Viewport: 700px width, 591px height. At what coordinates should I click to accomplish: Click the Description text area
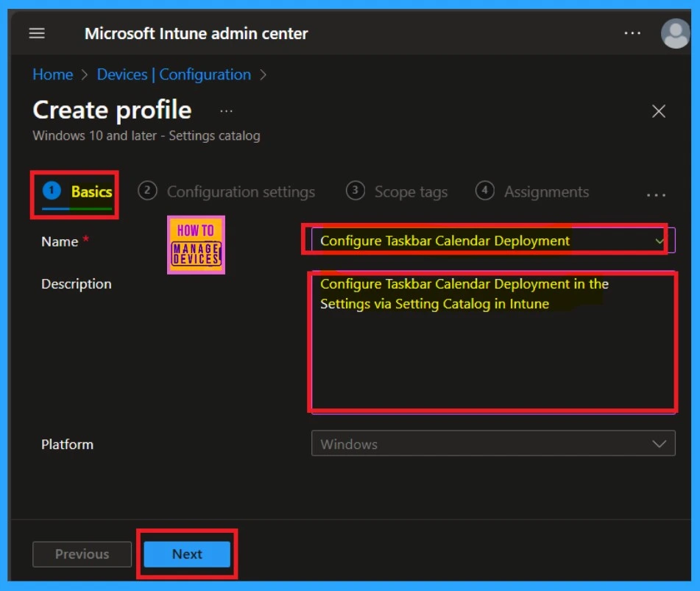(x=493, y=343)
